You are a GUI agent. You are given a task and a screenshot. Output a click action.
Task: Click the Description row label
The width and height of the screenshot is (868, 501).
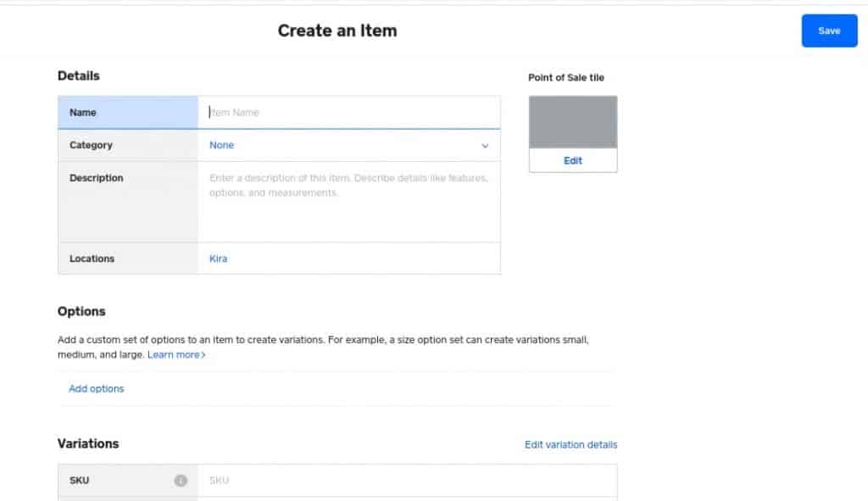coord(96,178)
